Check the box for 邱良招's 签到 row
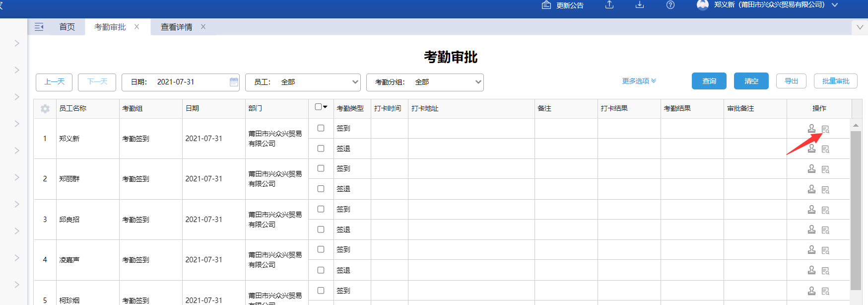Screen dimensions: 868x305 coord(321,209)
